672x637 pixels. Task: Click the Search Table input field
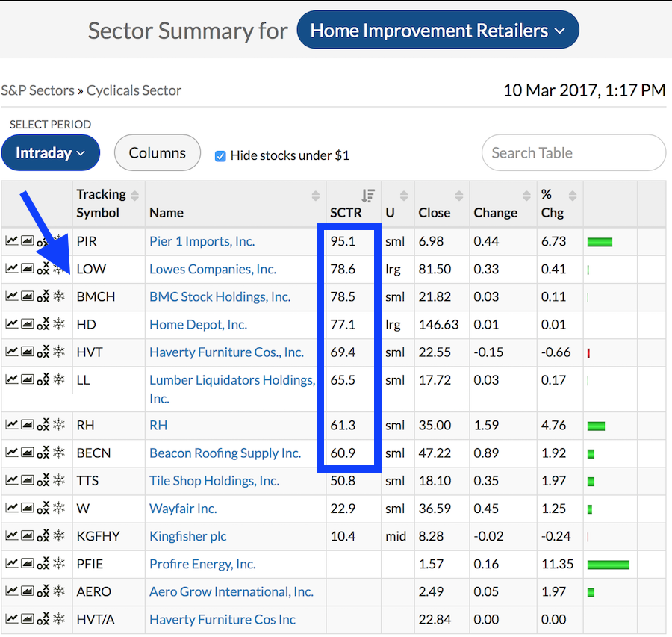pos(573,153)
